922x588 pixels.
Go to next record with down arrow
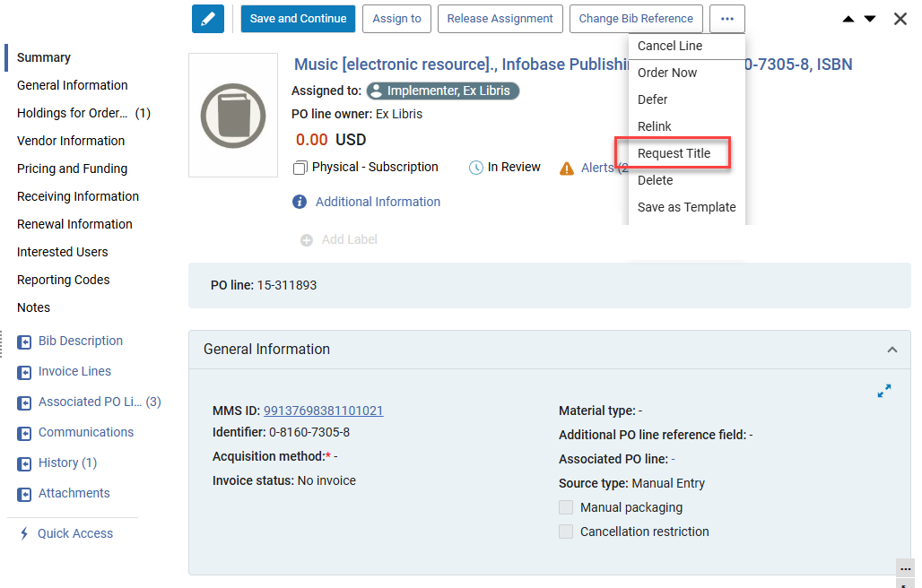tap(870, 19)
